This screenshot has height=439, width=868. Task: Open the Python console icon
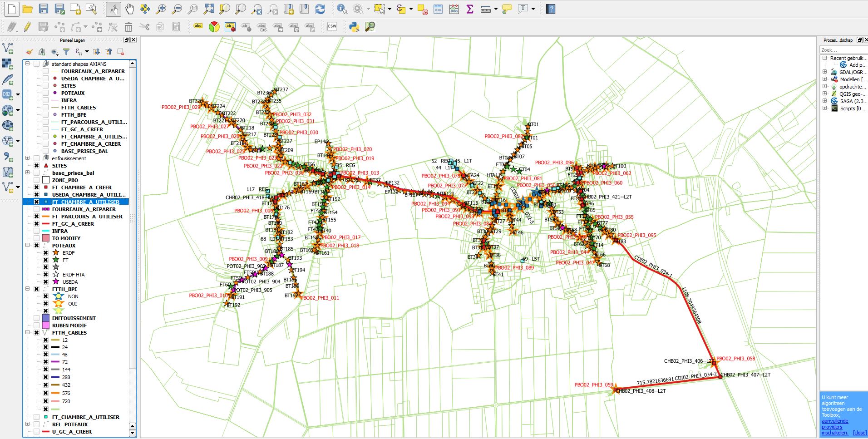point(354,27)
